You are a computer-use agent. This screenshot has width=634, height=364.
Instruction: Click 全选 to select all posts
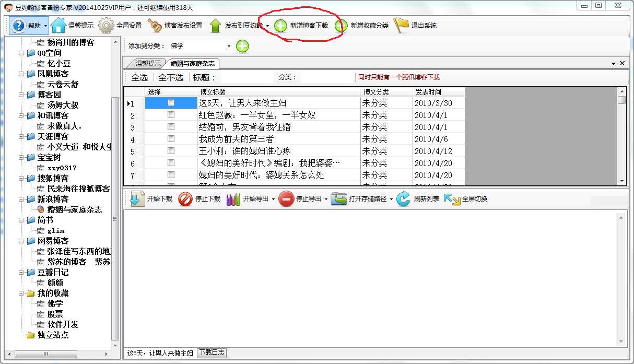click(x=139, y=77)
